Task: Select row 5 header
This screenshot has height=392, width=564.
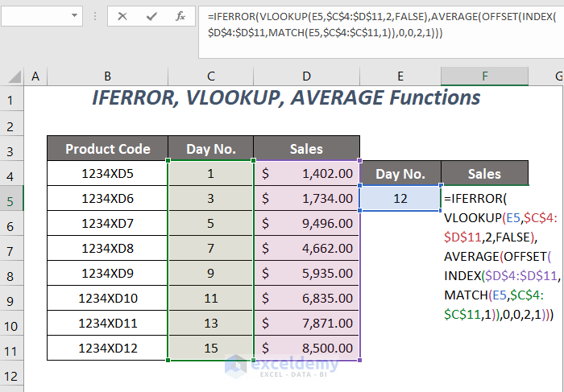Action: (11, 199)
